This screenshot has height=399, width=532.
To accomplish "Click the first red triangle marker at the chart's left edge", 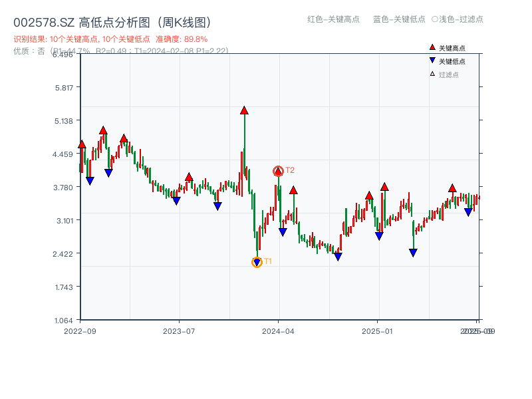I will [82, 142].
